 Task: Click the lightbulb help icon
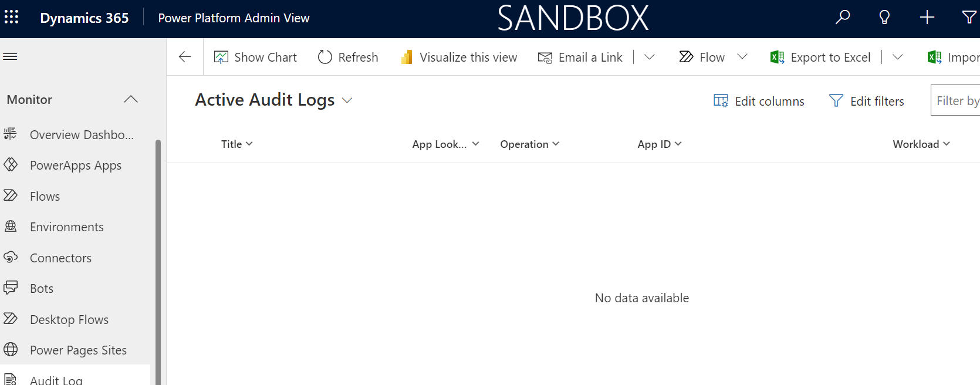(884, 17)
